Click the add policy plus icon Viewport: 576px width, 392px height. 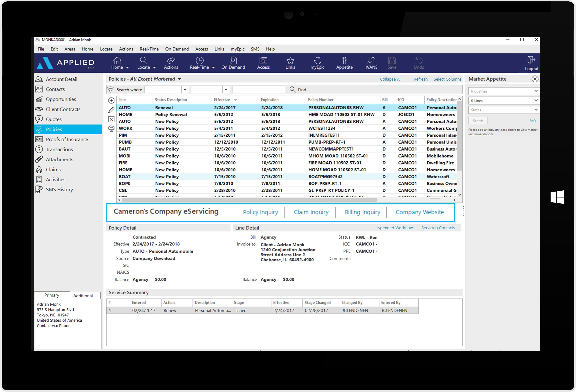click(111, 100)
